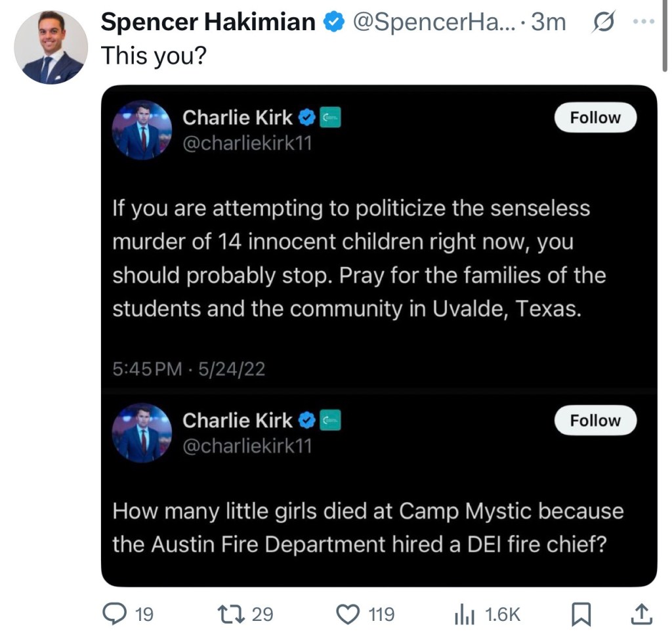This screenshot has width=672, height=636.
Task: Click Spencer Hakimian's blue verified badge
Action: [333, 23]
